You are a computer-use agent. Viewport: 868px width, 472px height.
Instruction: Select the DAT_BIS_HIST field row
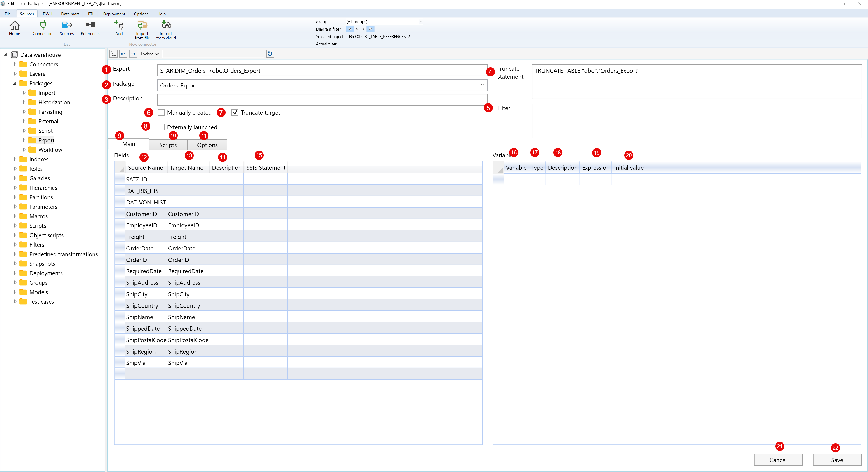[x=298, y=191]
